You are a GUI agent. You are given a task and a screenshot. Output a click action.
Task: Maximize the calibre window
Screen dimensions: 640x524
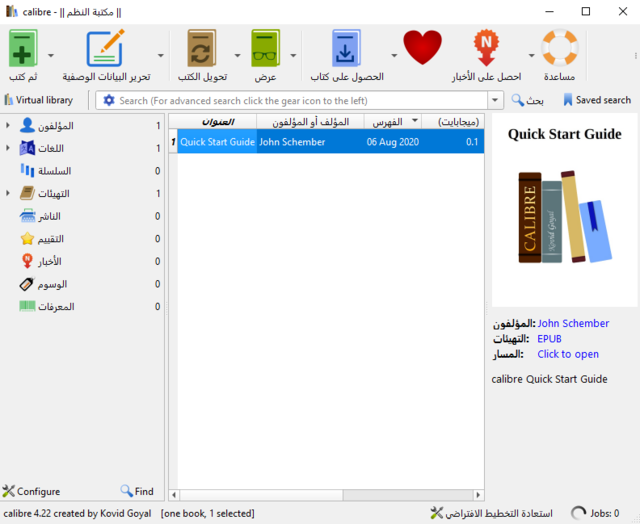[586, 11]
